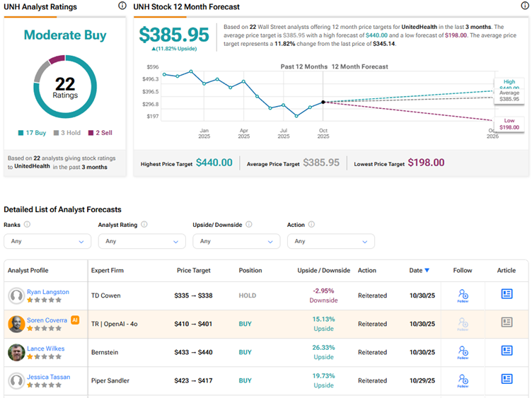Click the Price Target column header

194,270
